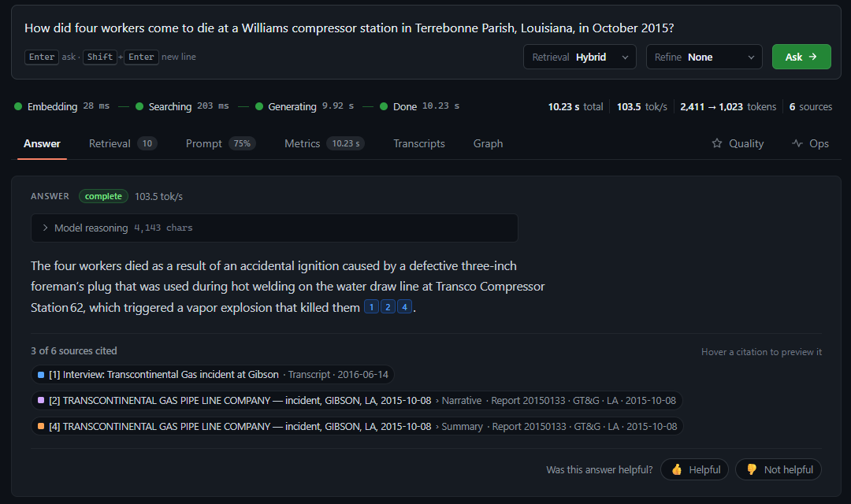Click the '6 sources' stat
Viewport: 851px width, 504px height.
click(810, 107)
